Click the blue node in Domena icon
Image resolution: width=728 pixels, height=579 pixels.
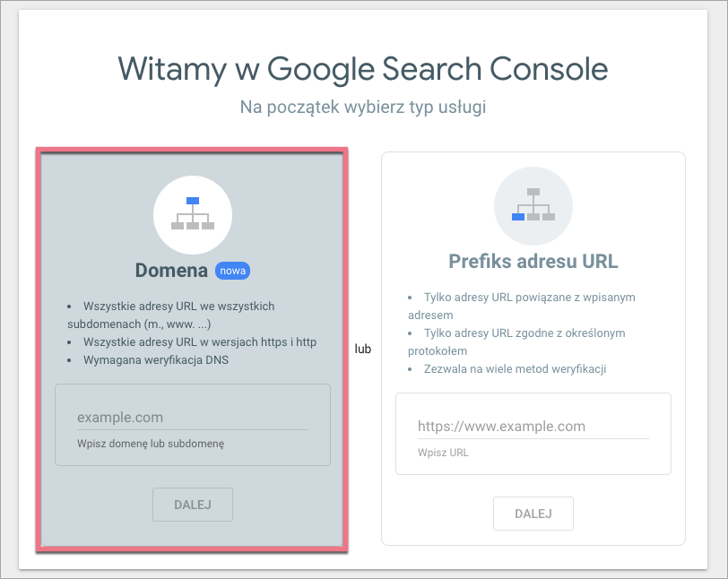[192, 199]
